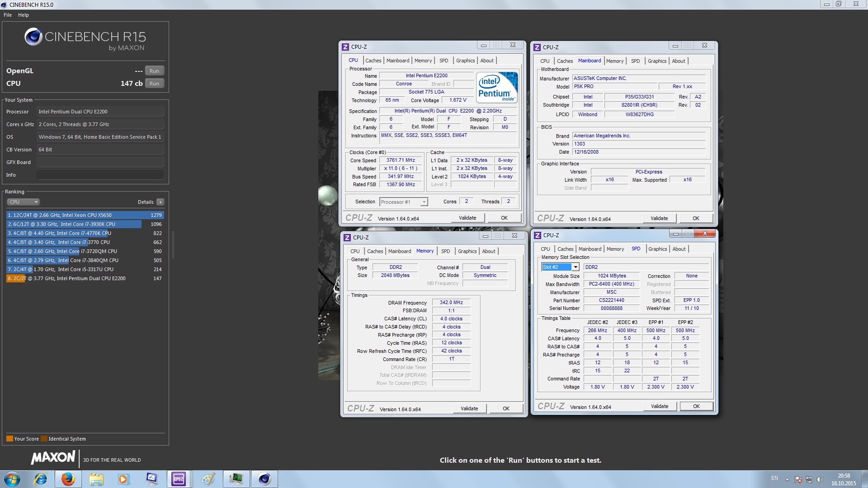Click the motherboard model P5K PRO
Viewport: 868px width, 488px height.
(x=614, y=87)
